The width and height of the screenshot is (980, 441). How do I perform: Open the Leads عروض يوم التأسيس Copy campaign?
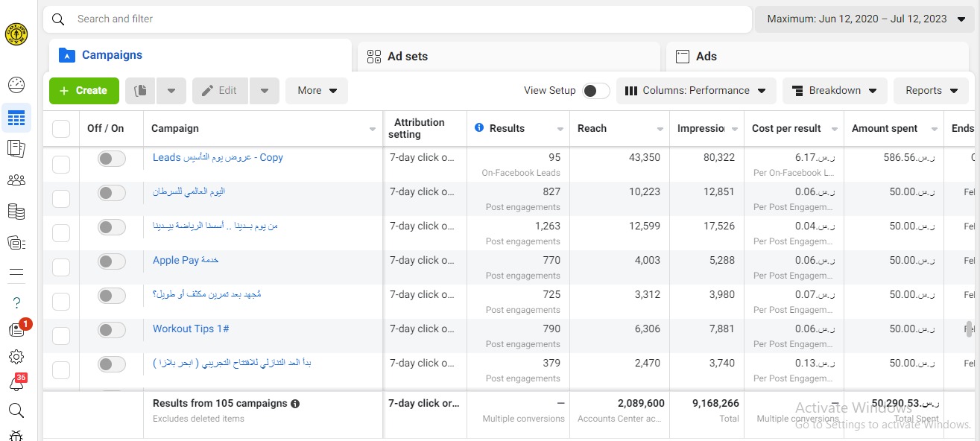pyautogui.click(x=218, y=158)
